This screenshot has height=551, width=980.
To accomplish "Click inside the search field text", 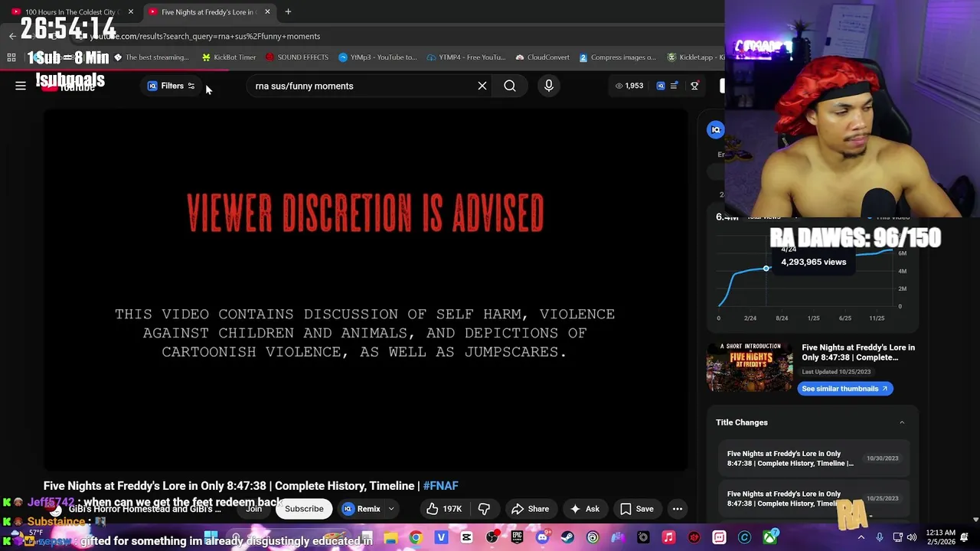I will 304,86.
